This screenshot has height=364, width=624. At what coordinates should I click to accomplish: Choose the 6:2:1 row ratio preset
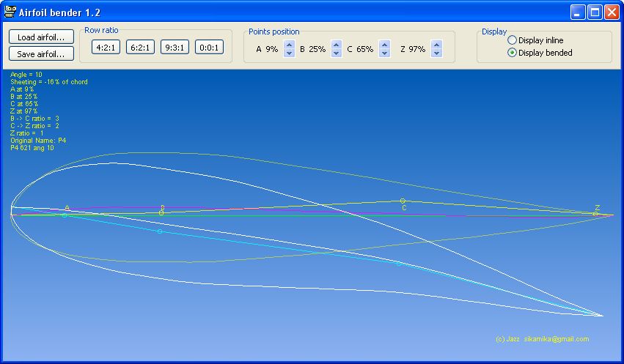point(140,48)
